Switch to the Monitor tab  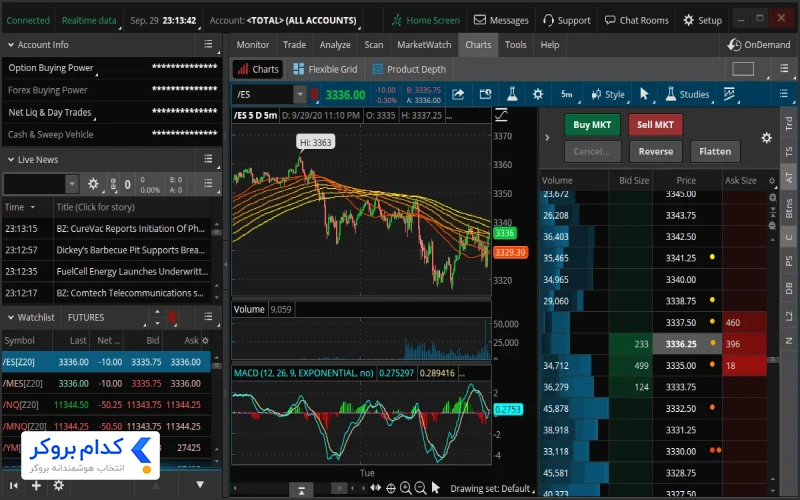(253, 45)
